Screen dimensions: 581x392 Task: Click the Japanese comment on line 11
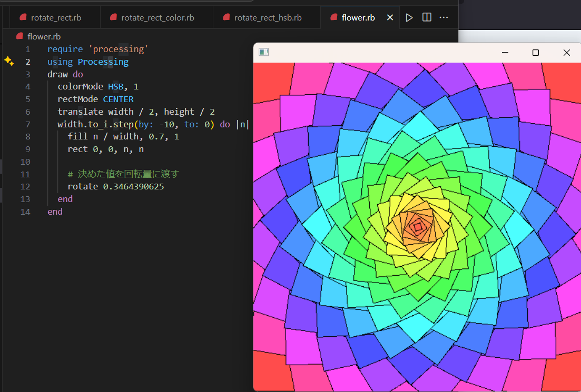[123, 174]
